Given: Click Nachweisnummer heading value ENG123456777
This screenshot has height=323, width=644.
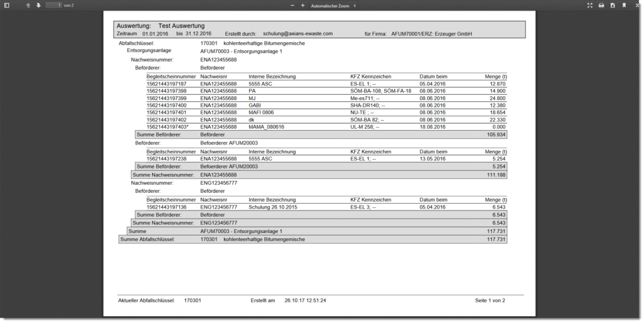Looking at the screenshot, I should 218,183.
